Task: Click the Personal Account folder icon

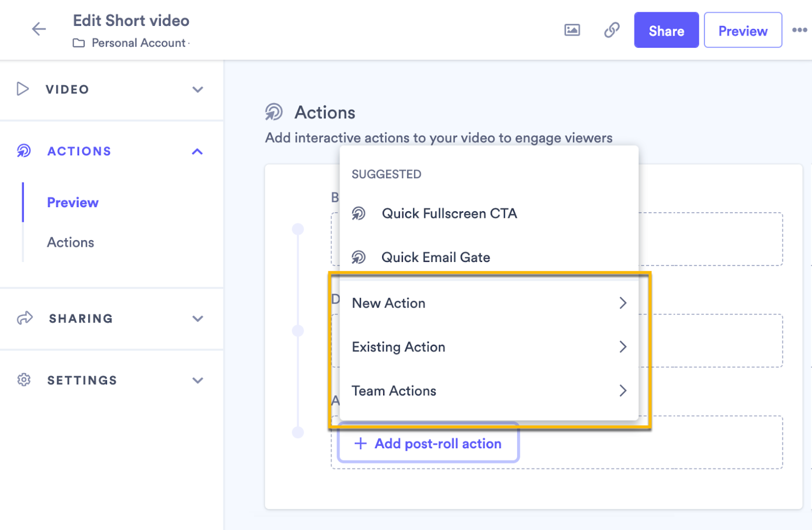Action: (x=79, y=43)
